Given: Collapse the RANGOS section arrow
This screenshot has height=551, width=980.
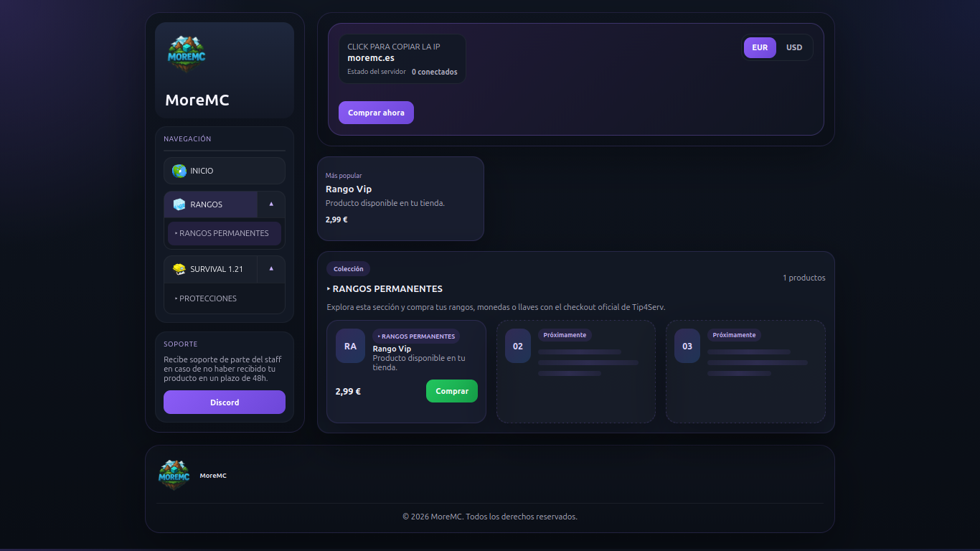Looking at the screenshot, I should [x=271, y=204].
